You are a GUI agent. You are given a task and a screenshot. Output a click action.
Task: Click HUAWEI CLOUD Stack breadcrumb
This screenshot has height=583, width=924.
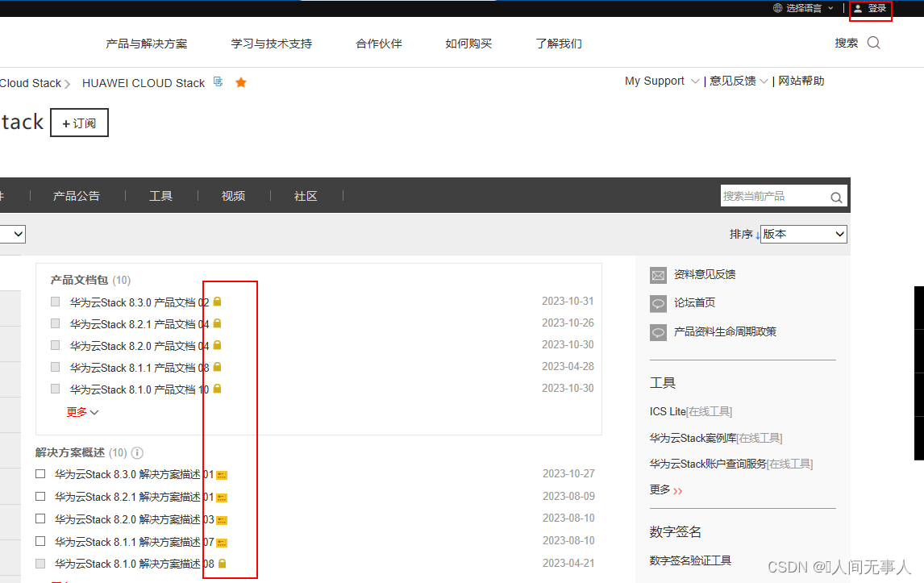pos(144,83)
